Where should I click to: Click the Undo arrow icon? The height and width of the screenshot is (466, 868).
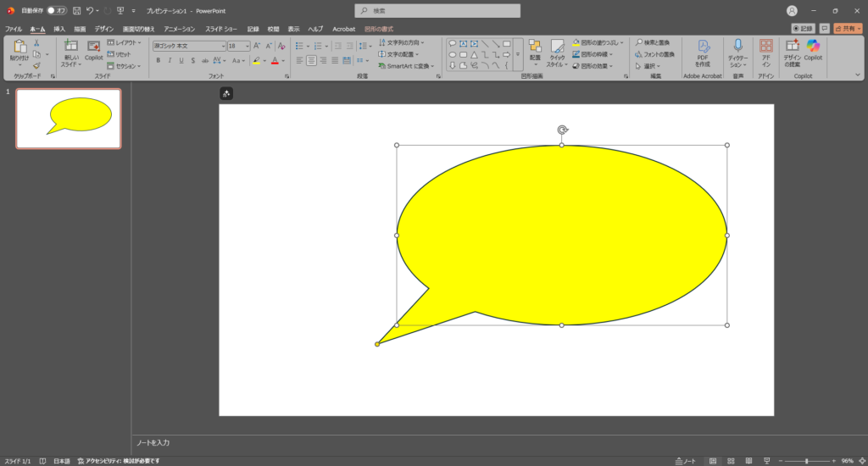point(90,11)
